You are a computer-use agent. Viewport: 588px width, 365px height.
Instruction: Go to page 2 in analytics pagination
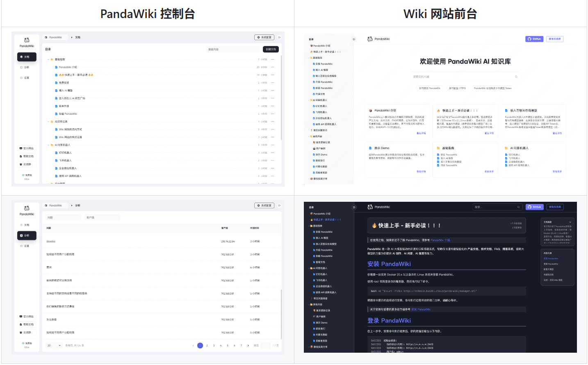207,346
